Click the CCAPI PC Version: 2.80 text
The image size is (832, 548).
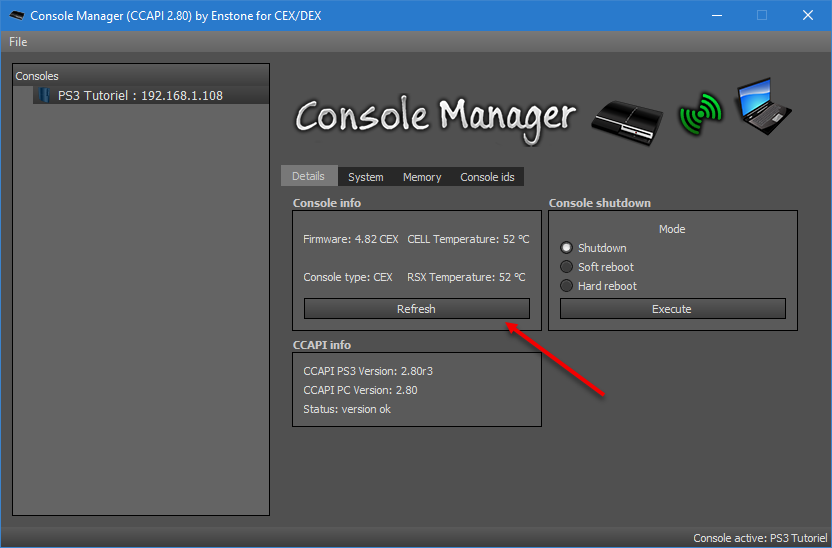[360, 390]
